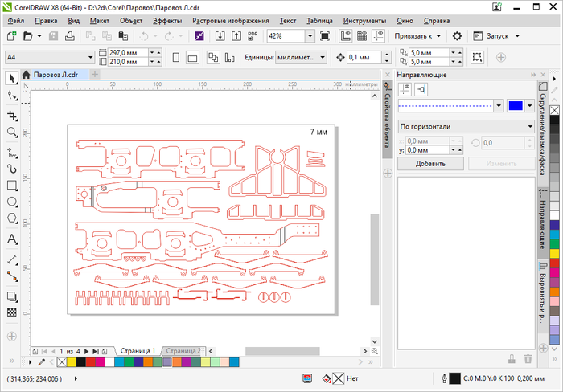Viewport: 563px width, 392px height.
Task: Open the 'Запуск' launcher button
Action: (x=497, y=36)
